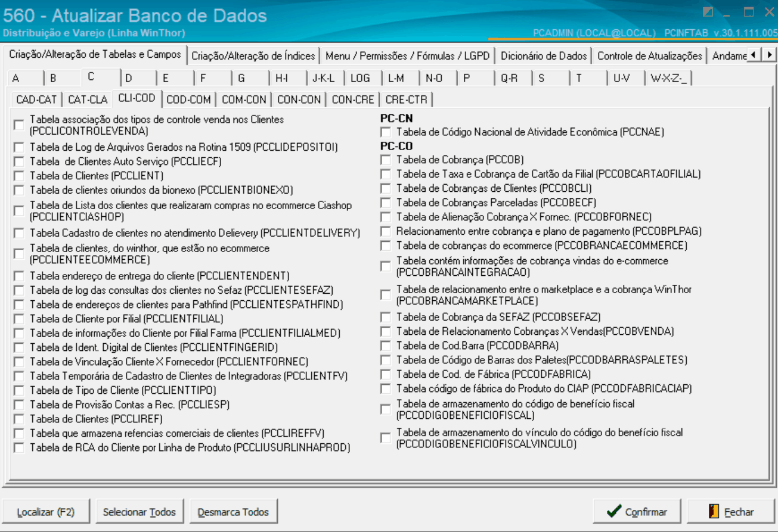Tick the PCCNAE economic activity table

[x=386, y=132]
